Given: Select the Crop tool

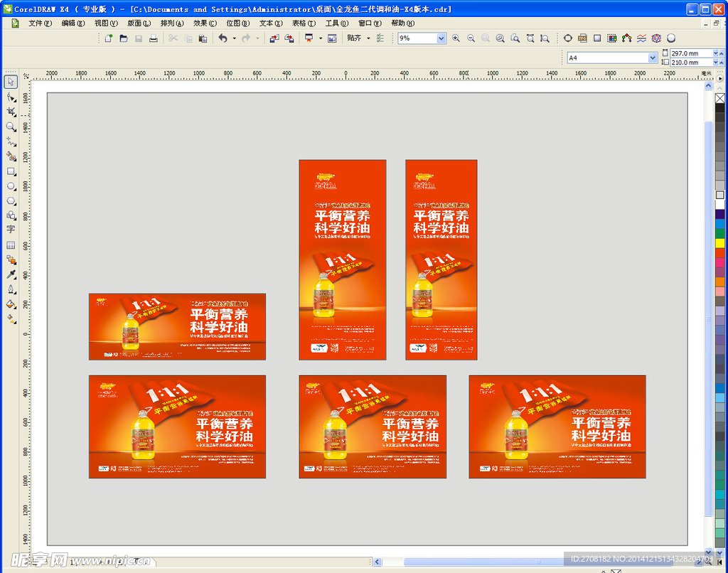Looking at the screenshot, I should coord(11,112).
